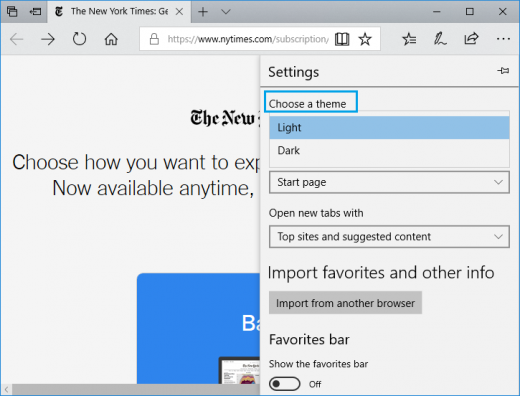Click Import from another browser
520x396 pixels.
click(345, 303)
